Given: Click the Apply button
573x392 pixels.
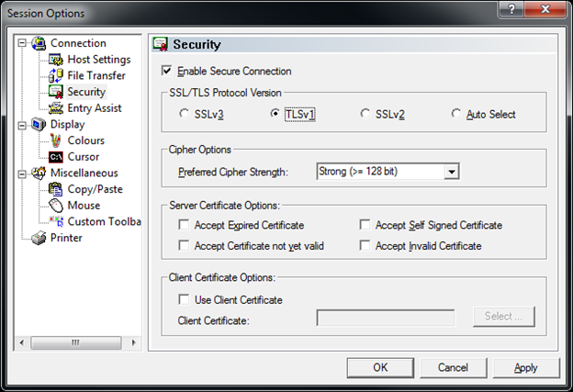Looking at the screenshot, I should pyautogui.click(x=525, y=367).
